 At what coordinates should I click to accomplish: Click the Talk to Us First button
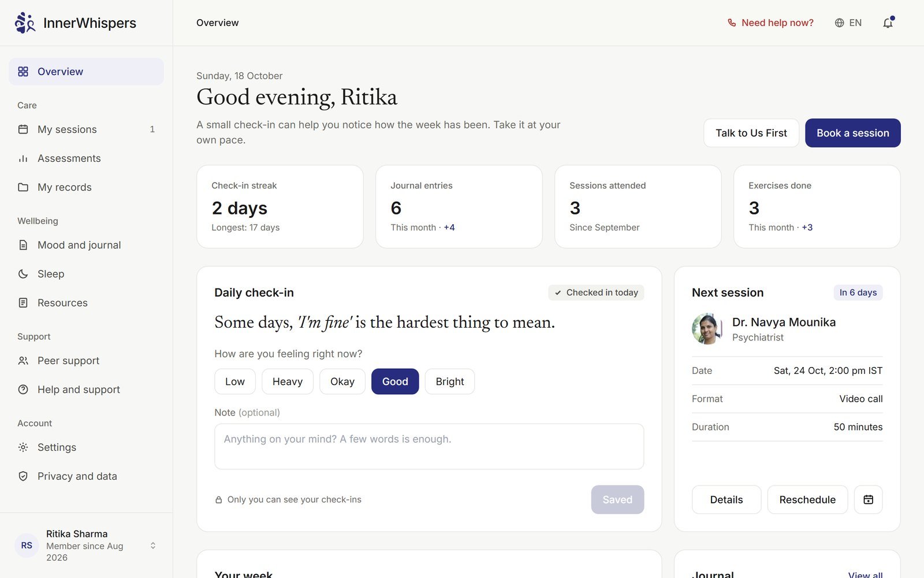click(x=751, y=133)
